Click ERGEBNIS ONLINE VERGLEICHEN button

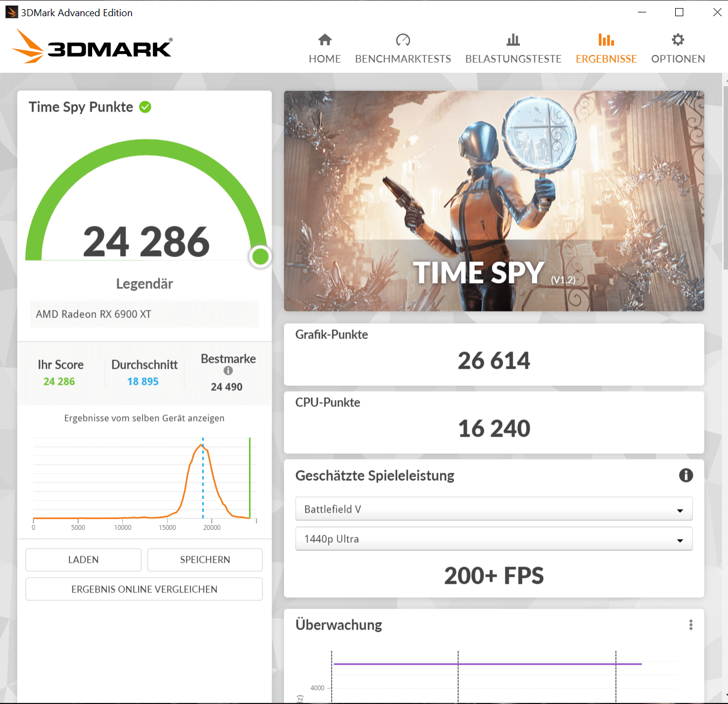tap(144, 589)
